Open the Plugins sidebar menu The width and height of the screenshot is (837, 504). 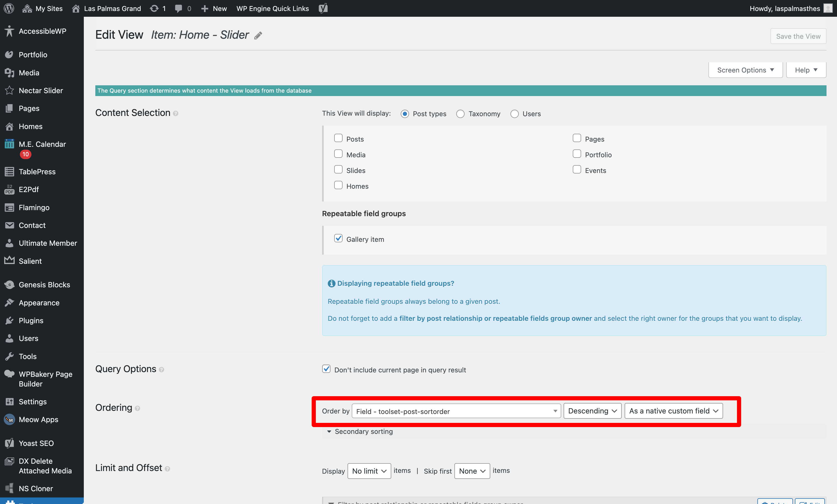click(x=31, y=320)
